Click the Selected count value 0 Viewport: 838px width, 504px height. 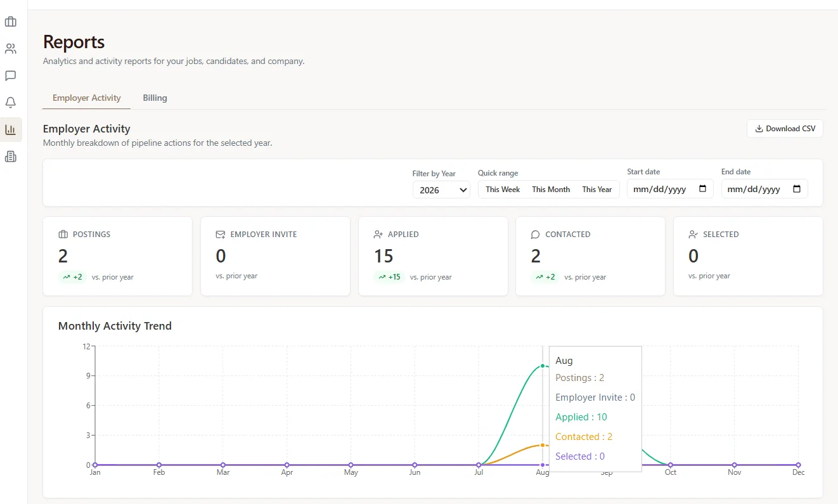click(x=693, y=256)
